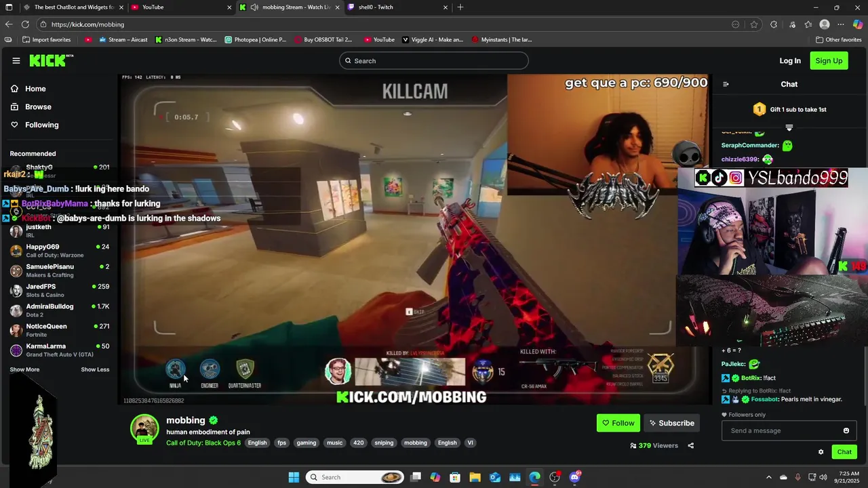Select the fps tag

(281, 443)
